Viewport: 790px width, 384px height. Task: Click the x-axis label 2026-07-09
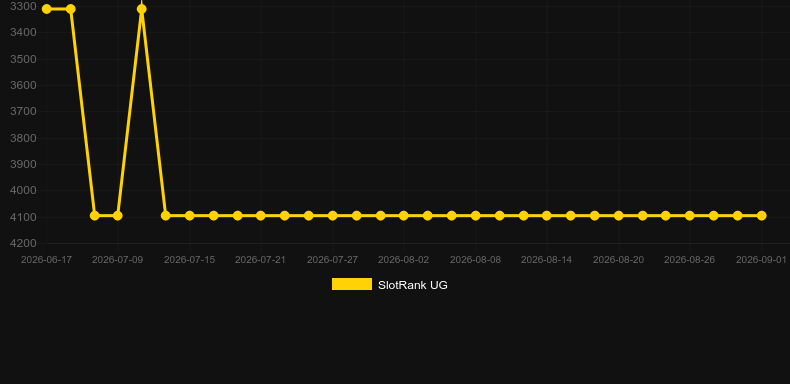117,260
